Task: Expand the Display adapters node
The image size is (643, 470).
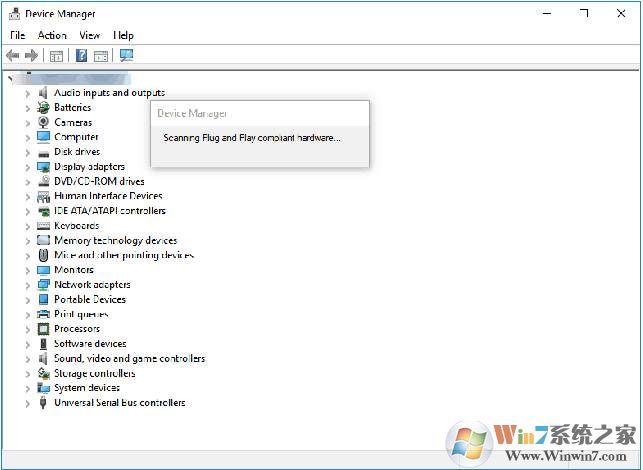Action: (x=27, y=167)
